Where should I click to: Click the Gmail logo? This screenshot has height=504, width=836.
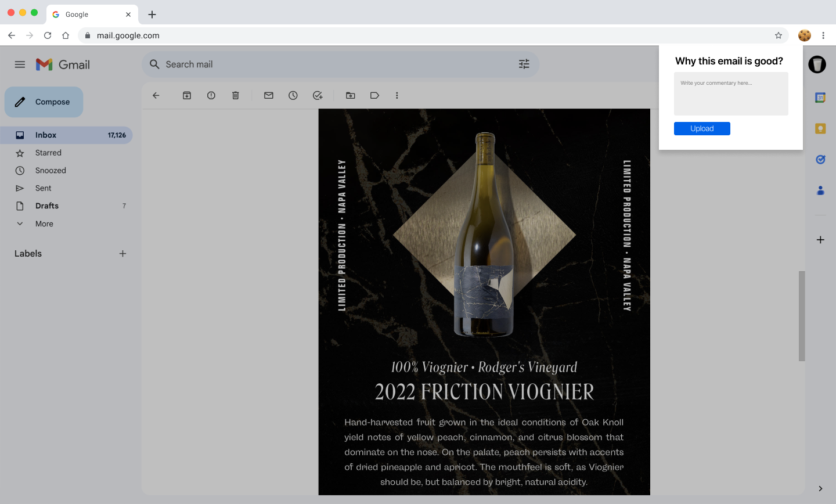tap(63, 64)
